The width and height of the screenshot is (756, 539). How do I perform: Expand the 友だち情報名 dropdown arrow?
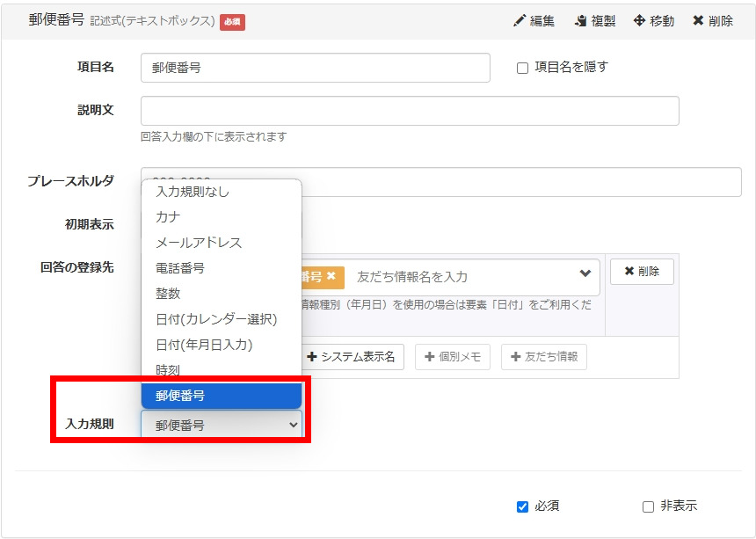[x=585, y=274]
